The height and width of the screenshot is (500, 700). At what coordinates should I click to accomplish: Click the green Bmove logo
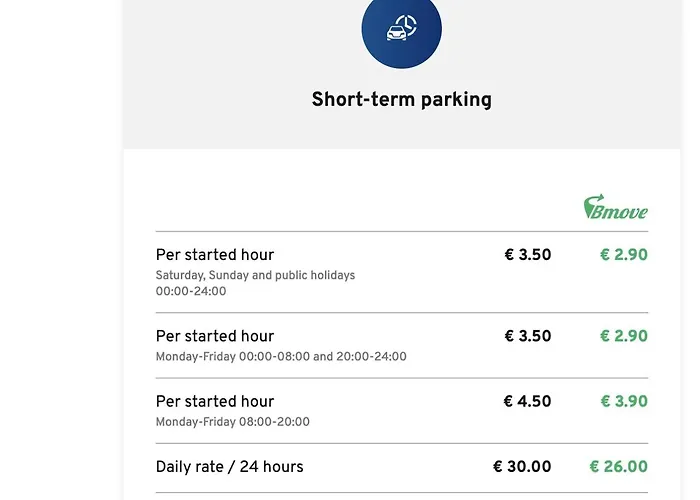coord(615,208)
